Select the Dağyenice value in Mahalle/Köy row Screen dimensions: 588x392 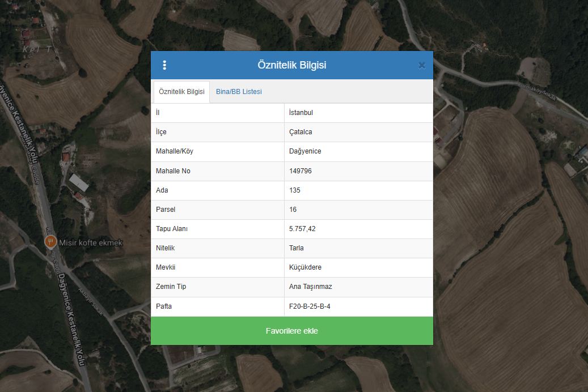305,151
